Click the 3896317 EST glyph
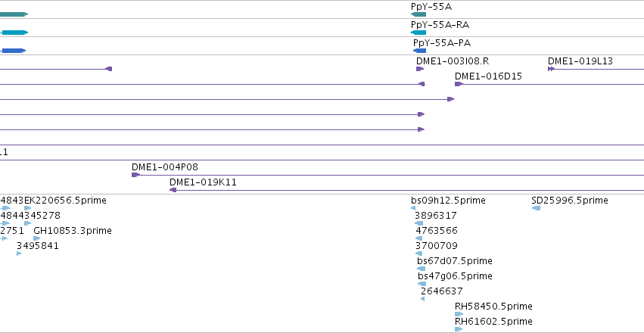This screenshot has width=644, height=333. tap(419, 223)
